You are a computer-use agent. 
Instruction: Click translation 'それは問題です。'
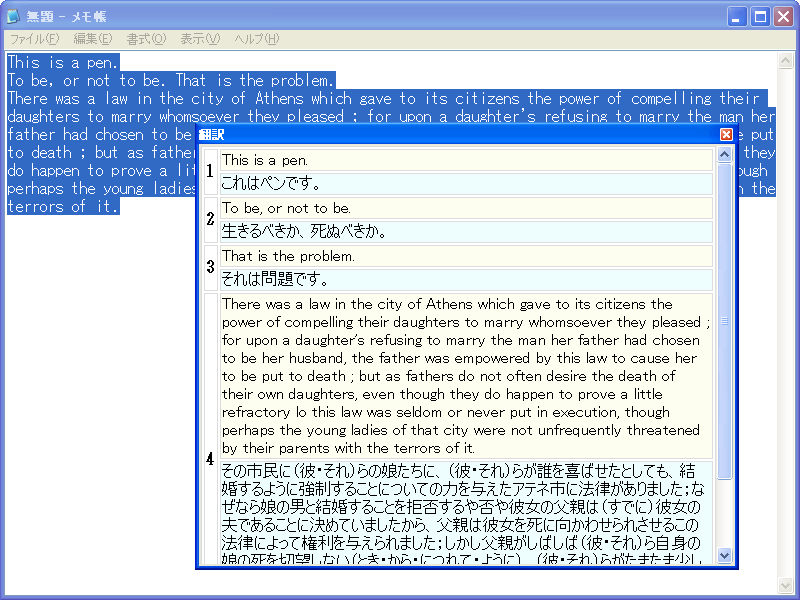466,280
